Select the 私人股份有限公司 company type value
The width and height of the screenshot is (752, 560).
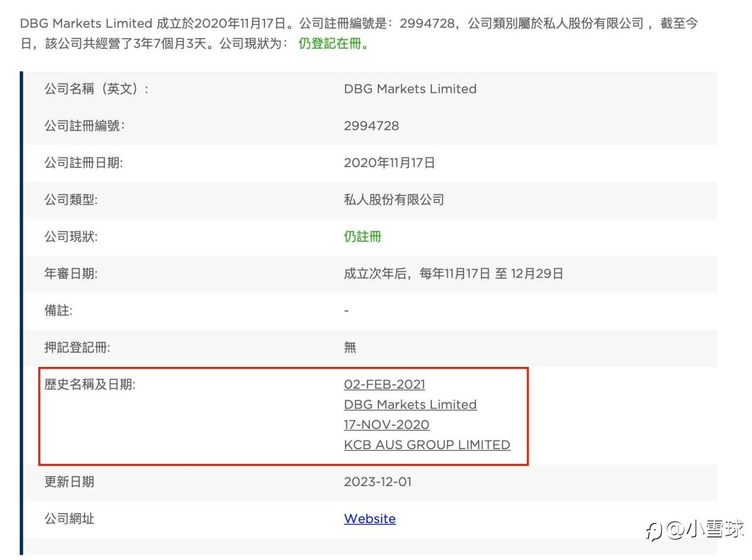(x=394, y=200)
